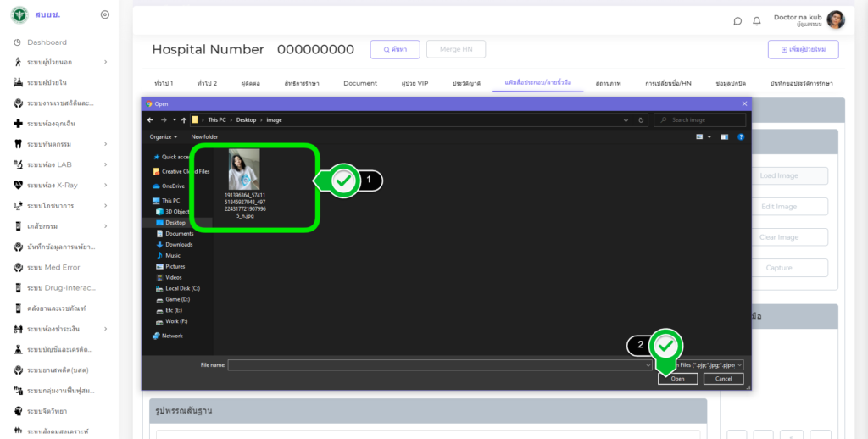Select the jpg image file thumbnail
The height and width of the screenshot is (439, 868).
244,169
